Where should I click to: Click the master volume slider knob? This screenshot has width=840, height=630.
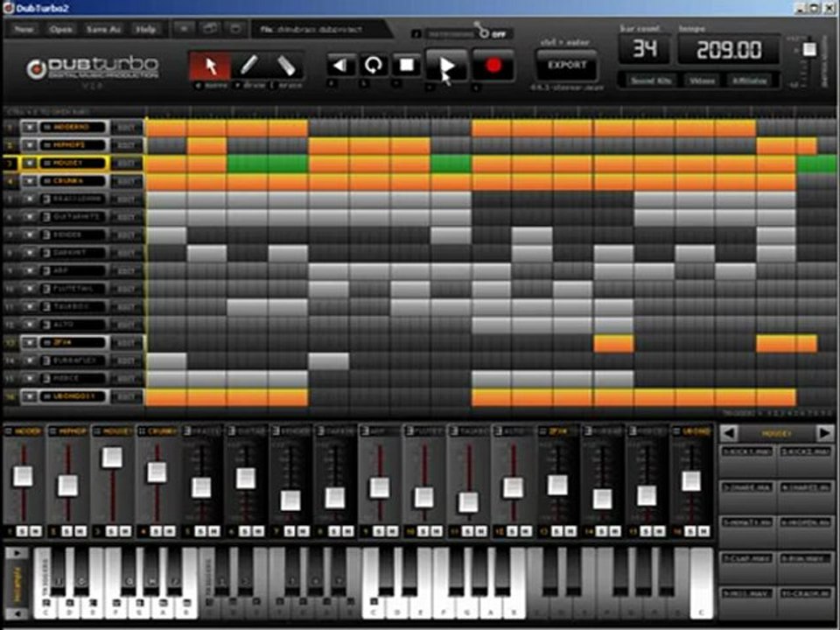point(809,49)
